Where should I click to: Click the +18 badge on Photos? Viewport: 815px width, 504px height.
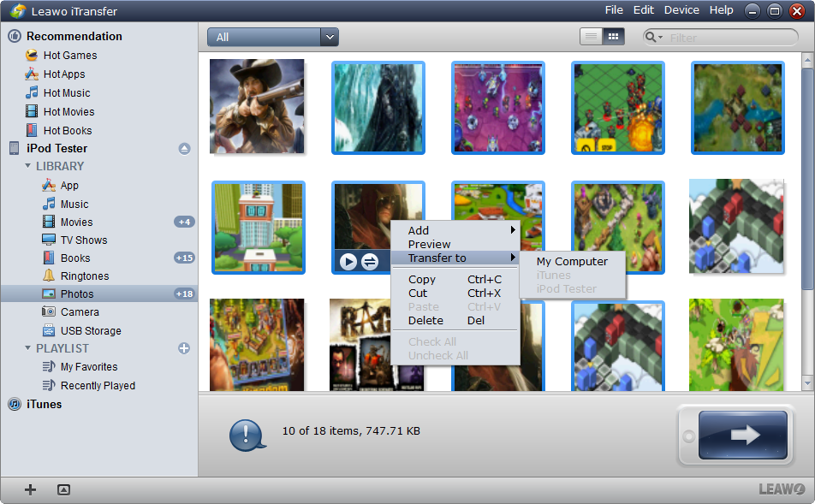[184, 294]
